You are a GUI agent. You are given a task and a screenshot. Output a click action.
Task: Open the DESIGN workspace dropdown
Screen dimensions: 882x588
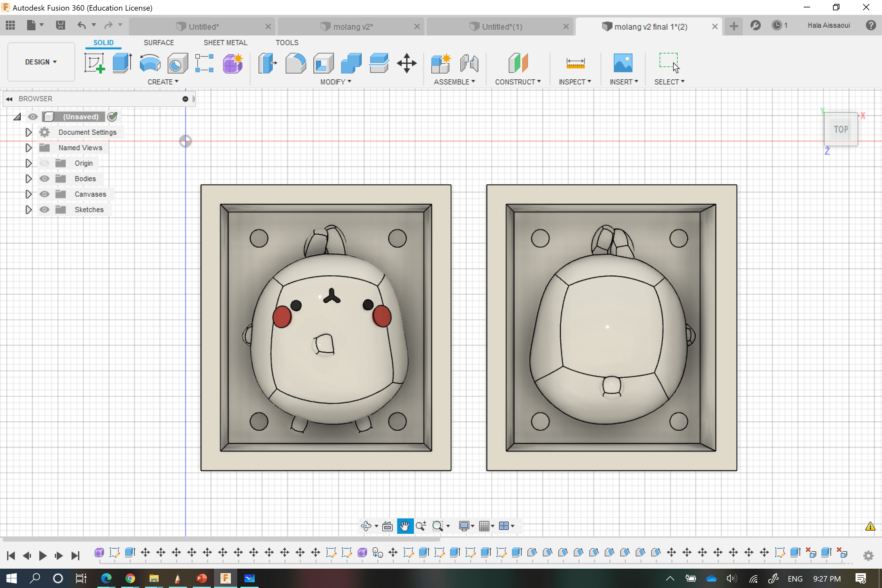[41, 62]
